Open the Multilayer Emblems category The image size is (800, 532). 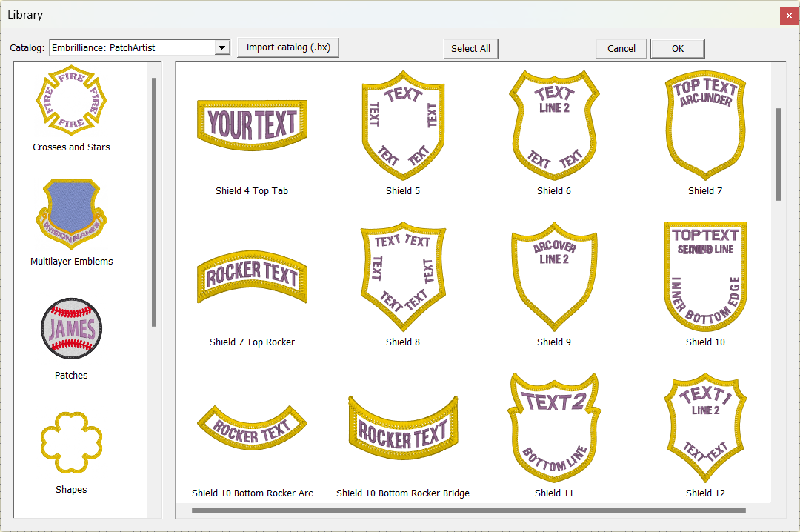tap(71, 213)
